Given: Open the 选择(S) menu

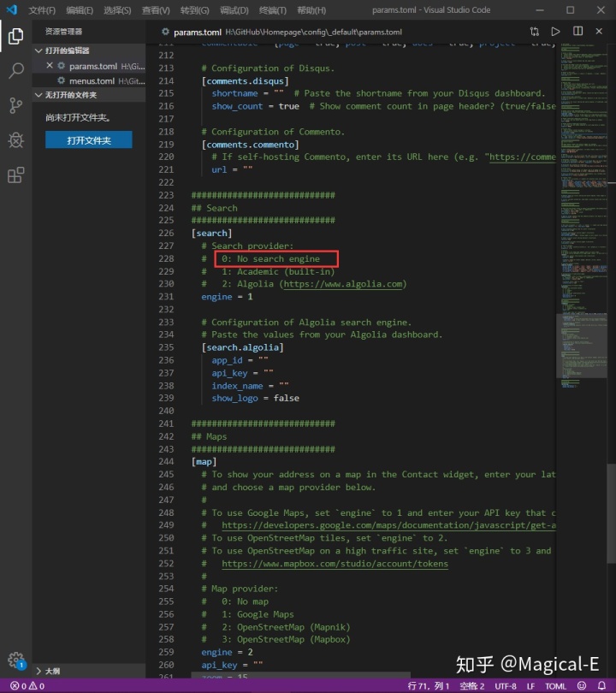Looking at the screenshot, I should coord(117,9).
